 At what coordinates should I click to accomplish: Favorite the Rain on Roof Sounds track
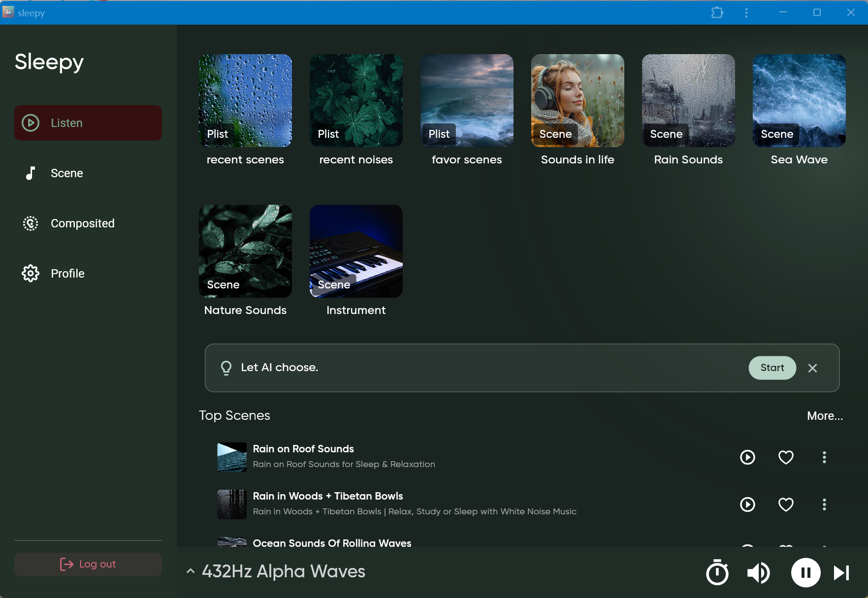786,457
